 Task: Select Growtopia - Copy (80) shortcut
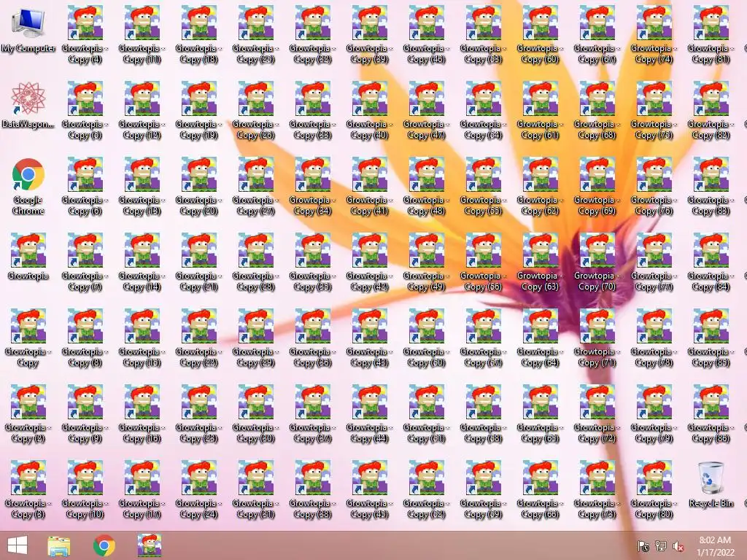(654, 489)
